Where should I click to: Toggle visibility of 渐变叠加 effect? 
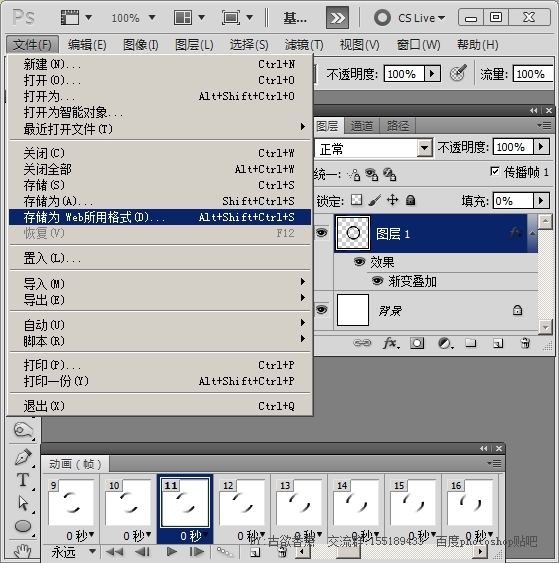point(377,280)
